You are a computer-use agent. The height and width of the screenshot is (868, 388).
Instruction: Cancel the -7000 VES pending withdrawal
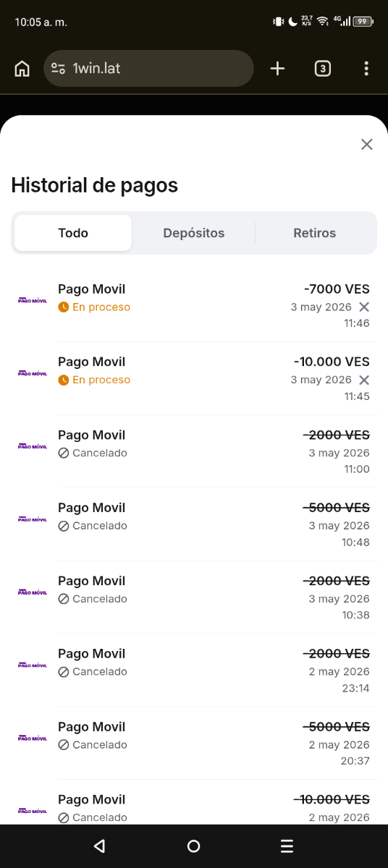point(364,307)
